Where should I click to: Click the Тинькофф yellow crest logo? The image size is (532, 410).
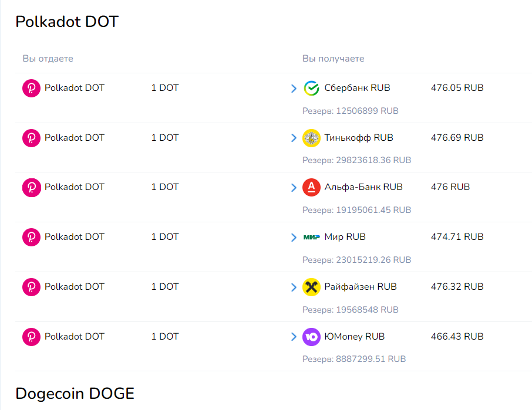coord(311,138)
